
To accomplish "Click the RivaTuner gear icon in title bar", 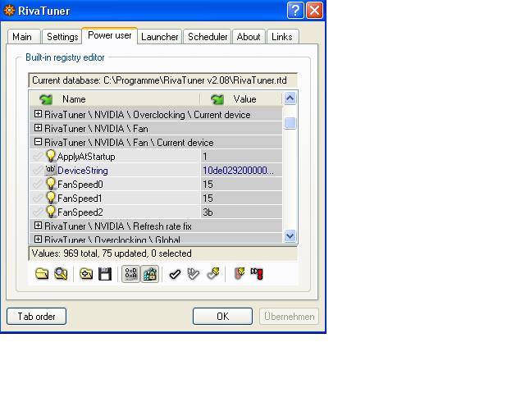I will click(x=9, y=11).
